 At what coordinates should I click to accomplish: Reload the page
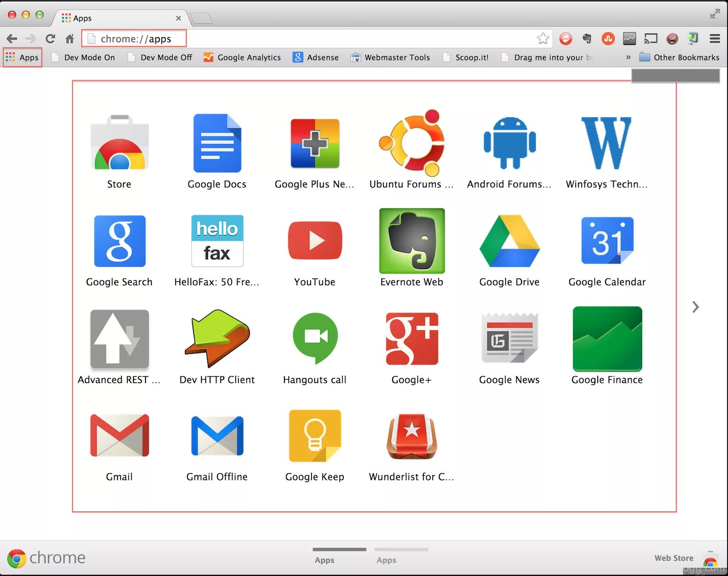pos(50,39)
